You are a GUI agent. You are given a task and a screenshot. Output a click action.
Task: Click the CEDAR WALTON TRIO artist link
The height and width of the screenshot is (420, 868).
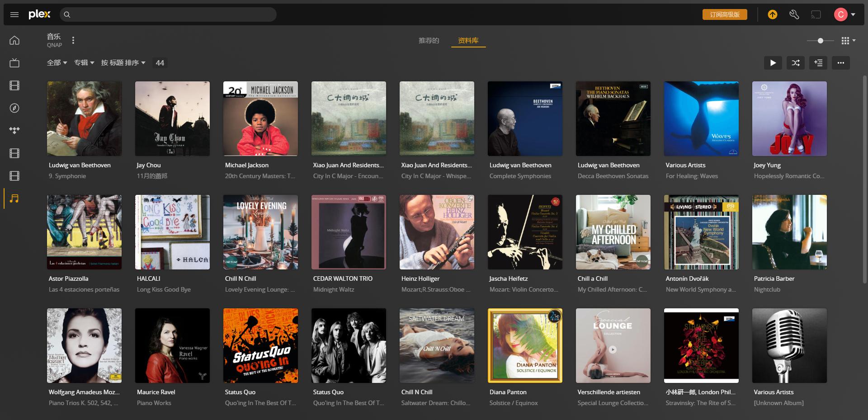point(343,279)
